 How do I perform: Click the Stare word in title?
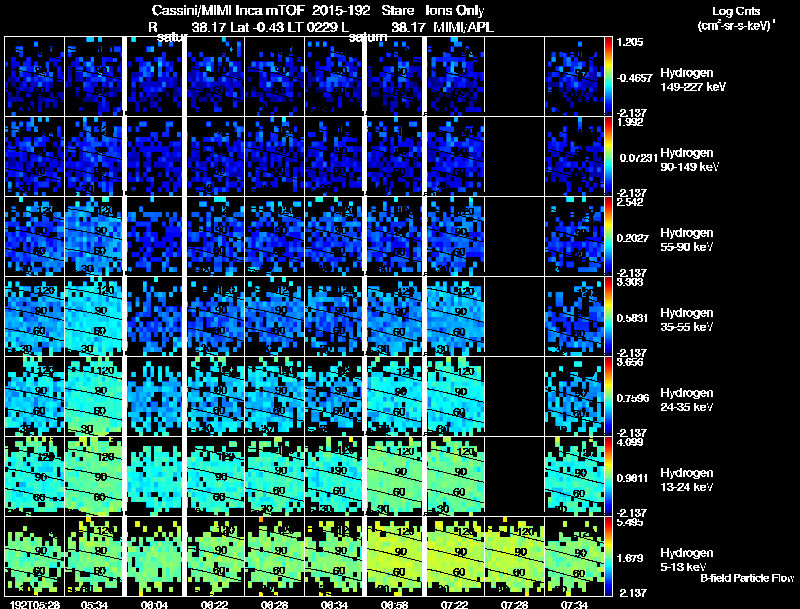[x=398, y=11]
